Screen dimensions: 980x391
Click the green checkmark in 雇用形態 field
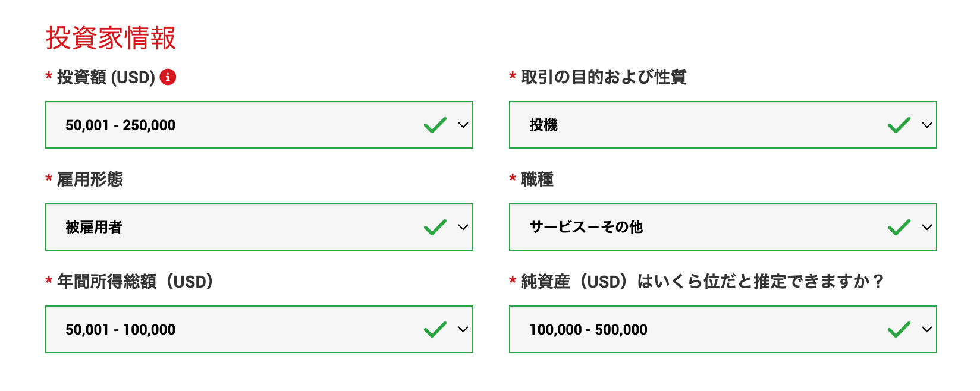click(435, 227)
